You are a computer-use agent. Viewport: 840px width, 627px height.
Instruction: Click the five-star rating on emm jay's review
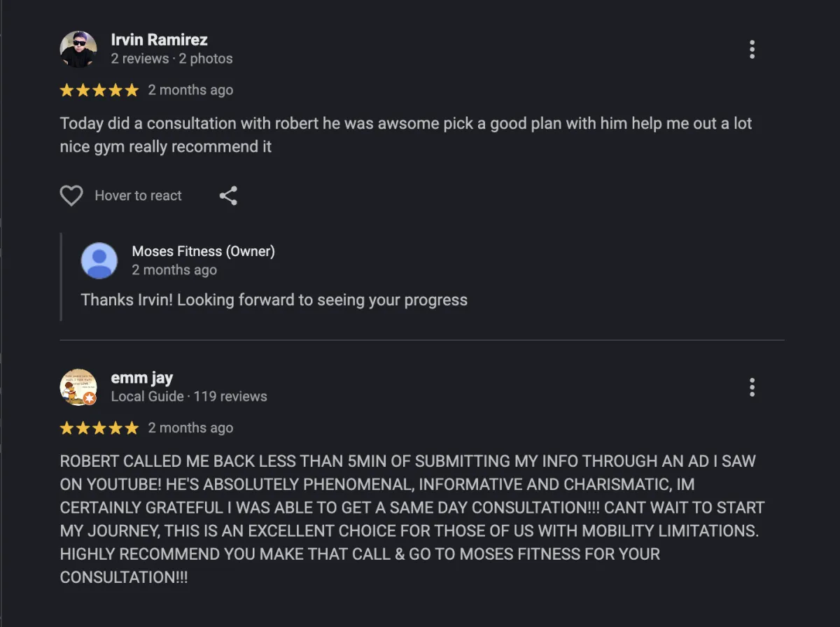point(99,428)
